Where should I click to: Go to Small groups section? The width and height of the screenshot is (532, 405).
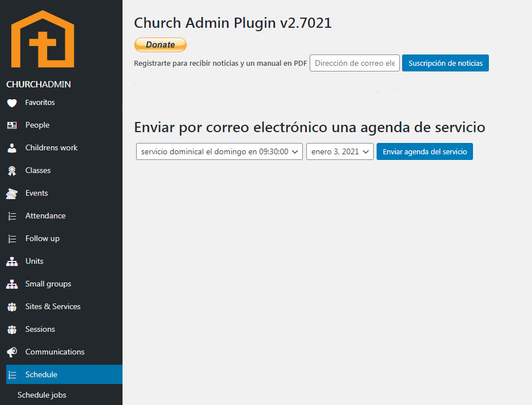pos(48,284)
